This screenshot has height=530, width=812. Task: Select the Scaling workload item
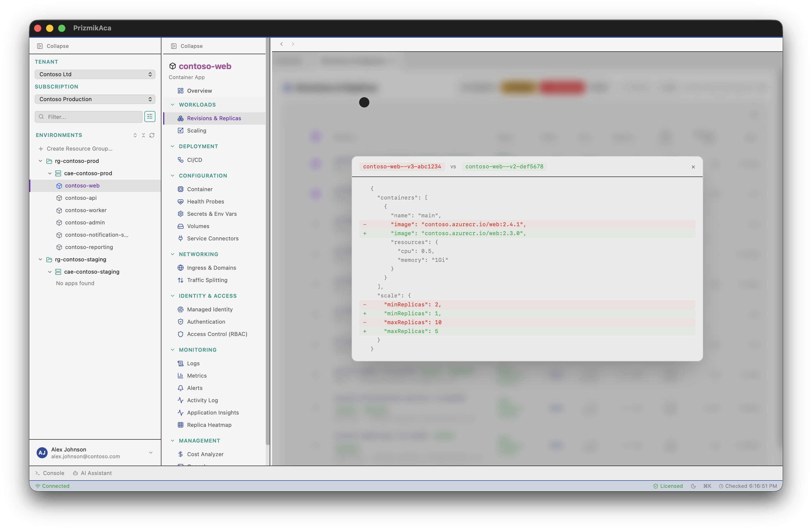coord(196,130)
